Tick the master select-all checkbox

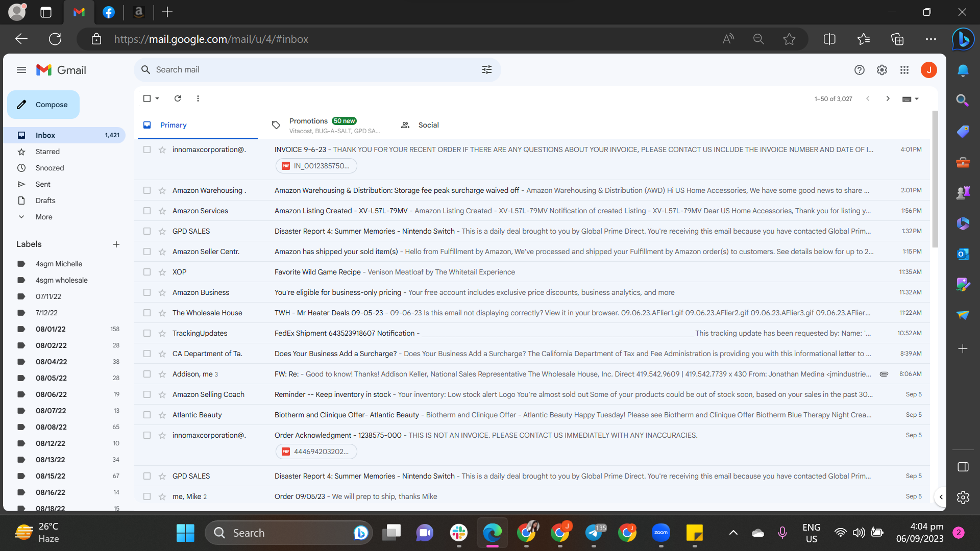[147, 98]
